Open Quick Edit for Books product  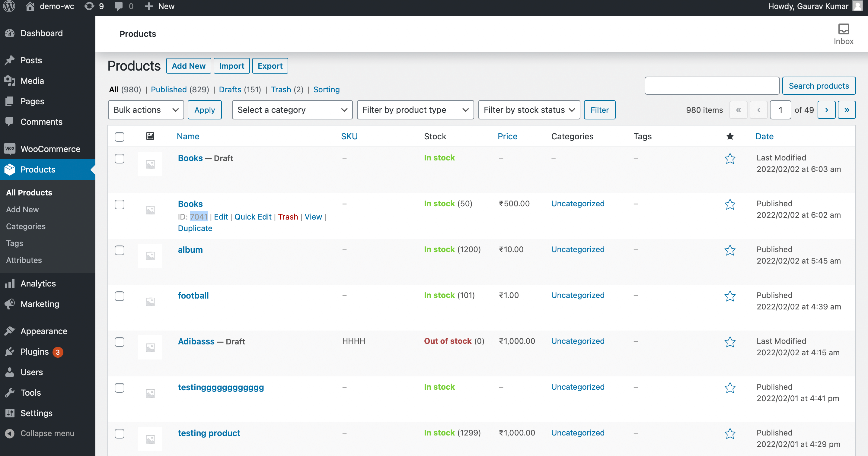pos(253,217)
